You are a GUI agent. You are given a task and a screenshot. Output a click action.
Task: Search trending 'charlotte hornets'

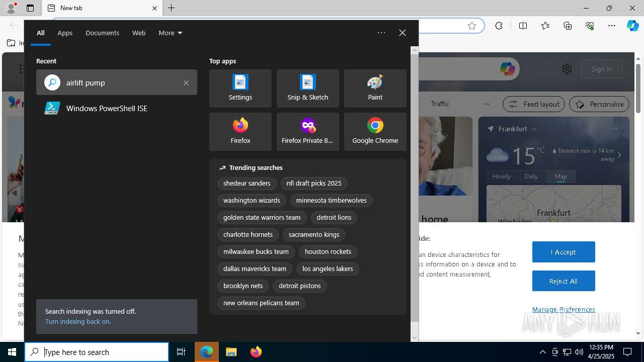(x=248, y=235)
